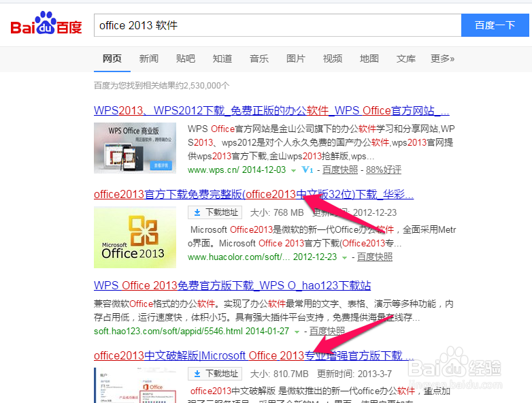Click the Microsoft Office 2013 thumbnail image
This screenshot has height=403, width=532.
coord(135,238)
